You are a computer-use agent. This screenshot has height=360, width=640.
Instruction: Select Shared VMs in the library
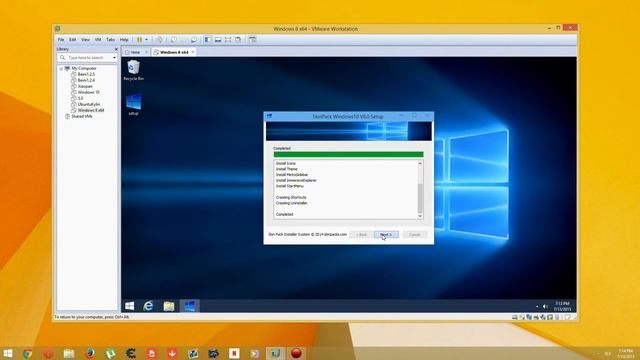click(82, 116)
